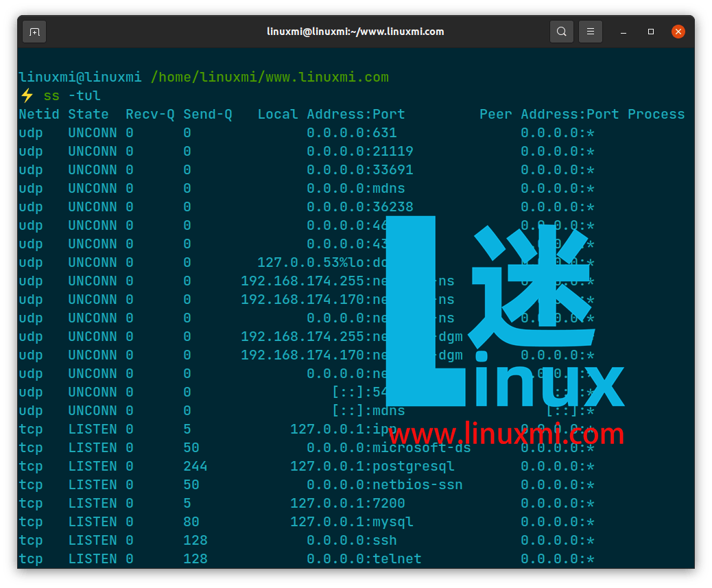Click the Netid column header
This screenshot has width=712, height=588.
[x=39, y=114]
